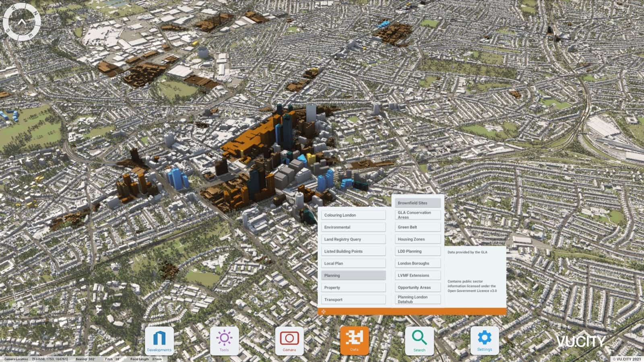The width and height of the screenshot is (644, 362).
Task: Click the Planning London Datahub button
Action: coord(417,299)
